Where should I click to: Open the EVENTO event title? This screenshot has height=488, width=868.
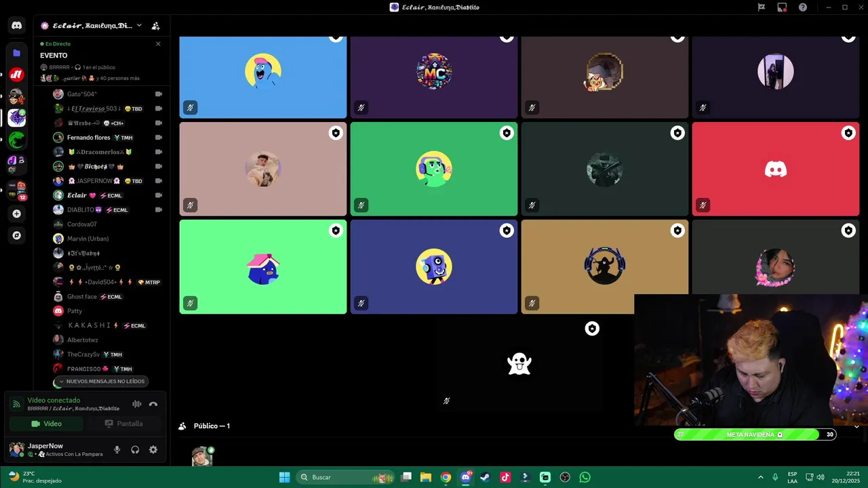(54, 56)
